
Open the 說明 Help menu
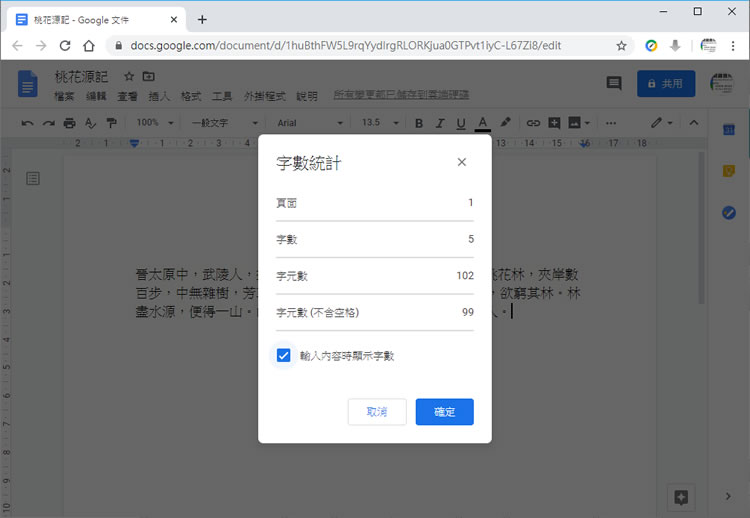pos(307,96)
